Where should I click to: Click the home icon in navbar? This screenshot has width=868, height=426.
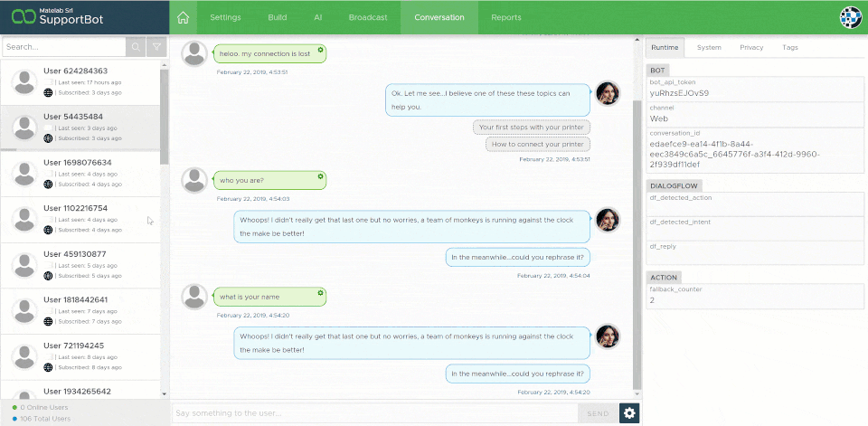(x=184, y=17)
